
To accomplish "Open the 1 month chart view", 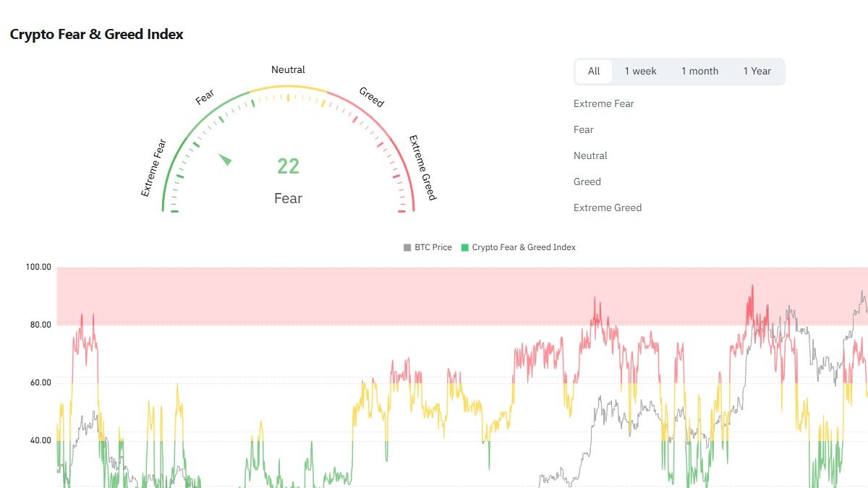I will pos(699,71).
